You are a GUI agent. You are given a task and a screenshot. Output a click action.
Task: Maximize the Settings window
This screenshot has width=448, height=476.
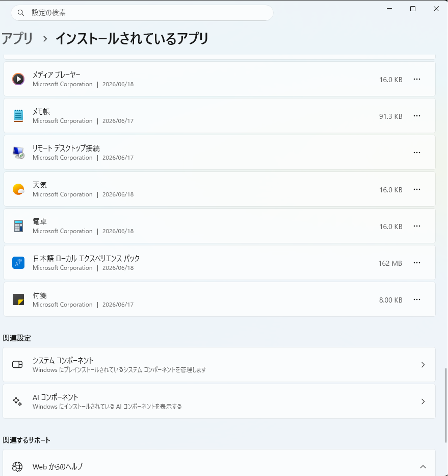[413, 9]
